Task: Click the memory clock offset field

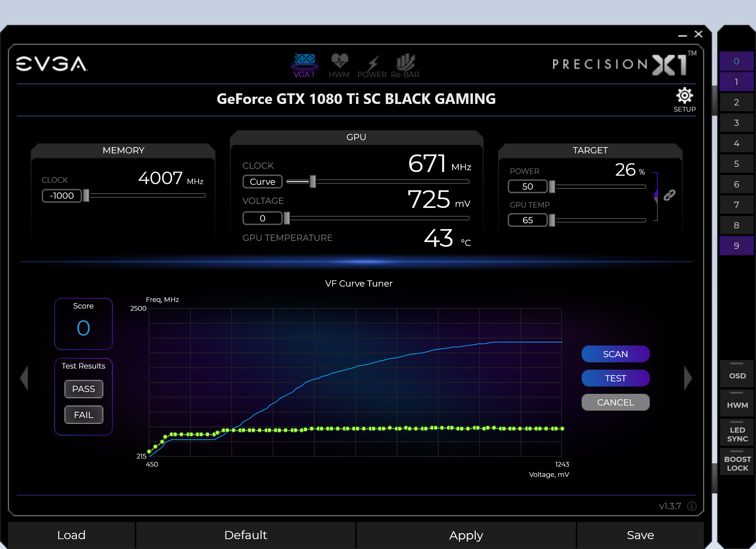Action: (62, 195)
